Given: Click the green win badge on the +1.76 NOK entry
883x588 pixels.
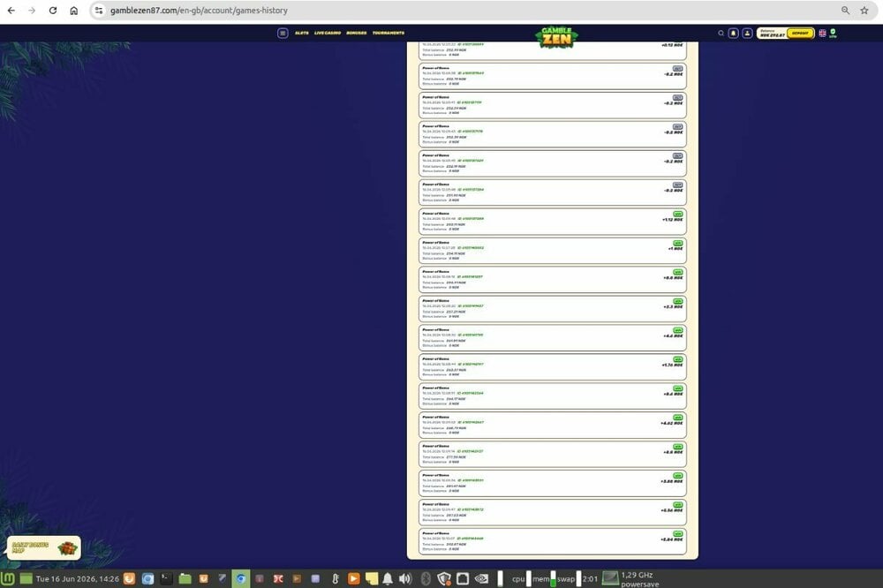Looking at the screenshot, I should tap(677, 359).
